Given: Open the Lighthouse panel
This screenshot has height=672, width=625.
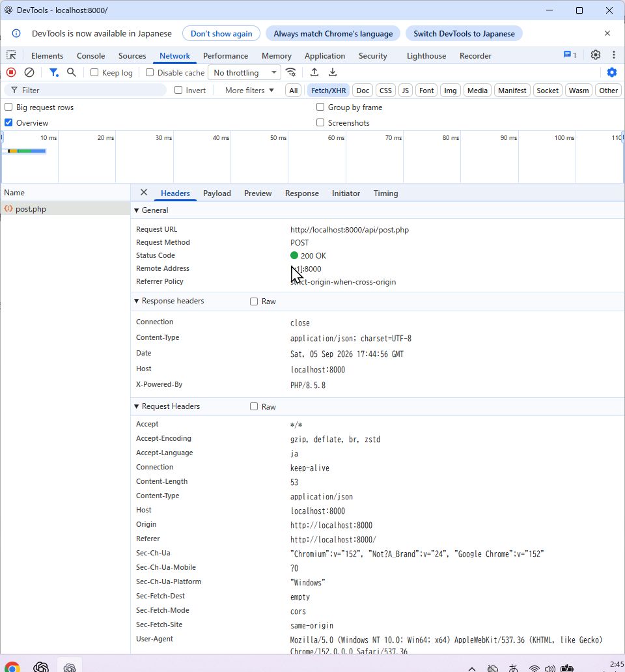Looking at the screenshot, I should tap(426, 56).
